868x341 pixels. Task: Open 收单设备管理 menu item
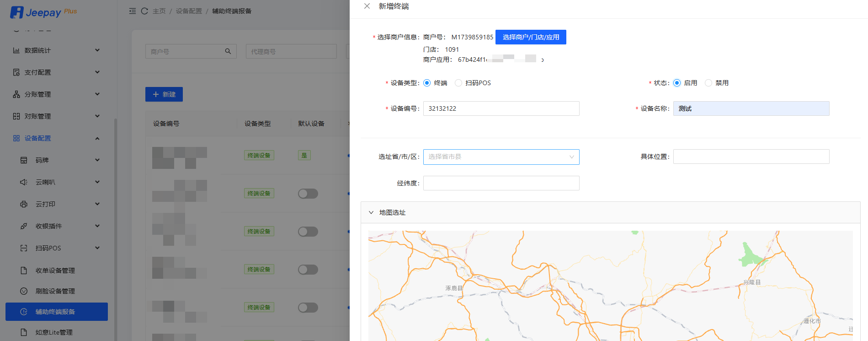(x=55, y=271)
